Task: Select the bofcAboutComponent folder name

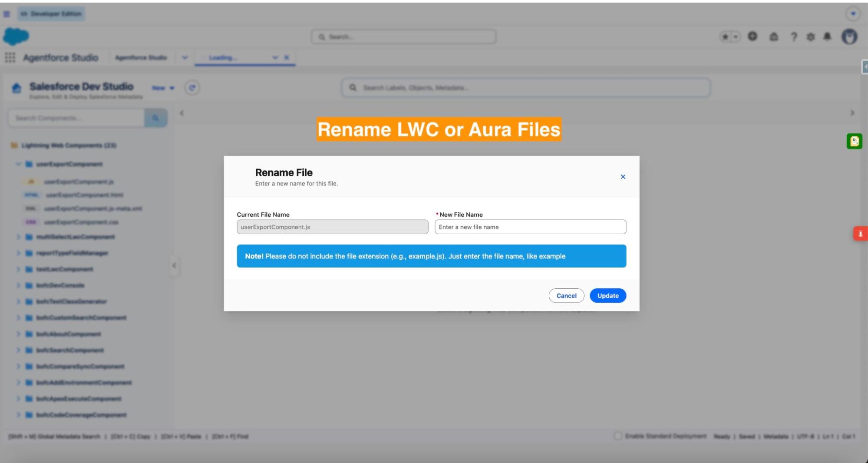Action: [x=69, y=334]
